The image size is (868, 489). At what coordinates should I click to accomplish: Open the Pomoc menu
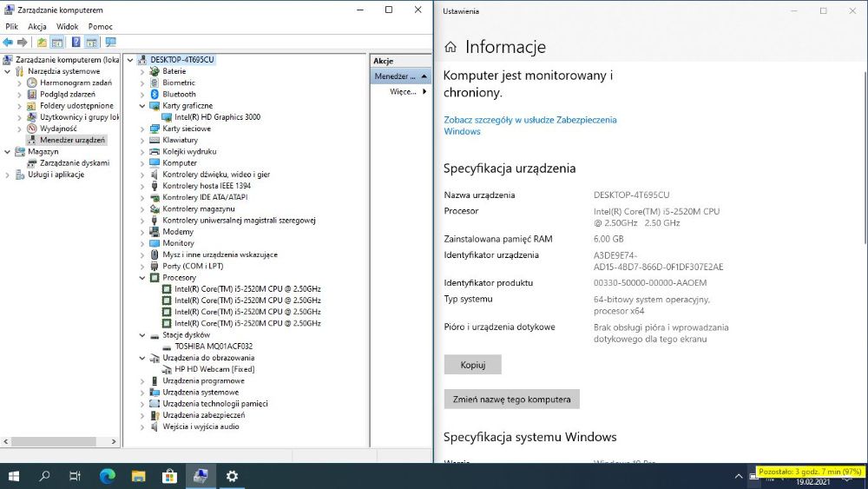pyautogui.click(x=100, y=26)
